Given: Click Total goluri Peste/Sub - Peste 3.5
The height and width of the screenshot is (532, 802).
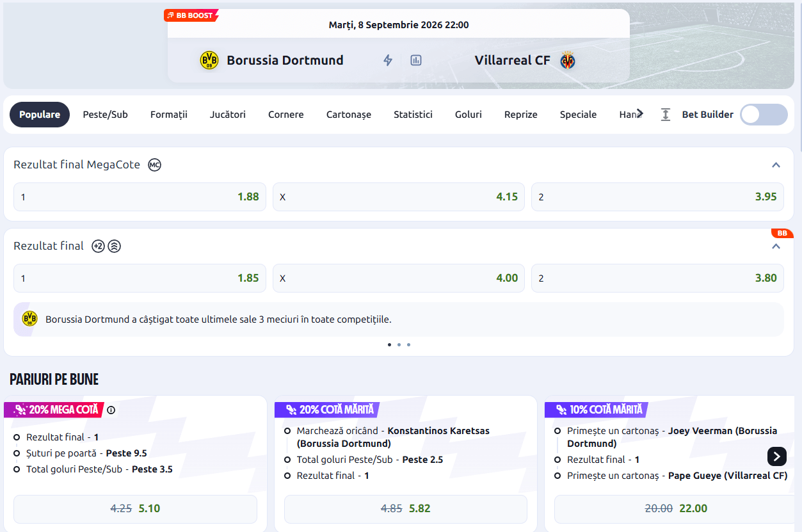Looking at the screenshot, I should 99,469.
